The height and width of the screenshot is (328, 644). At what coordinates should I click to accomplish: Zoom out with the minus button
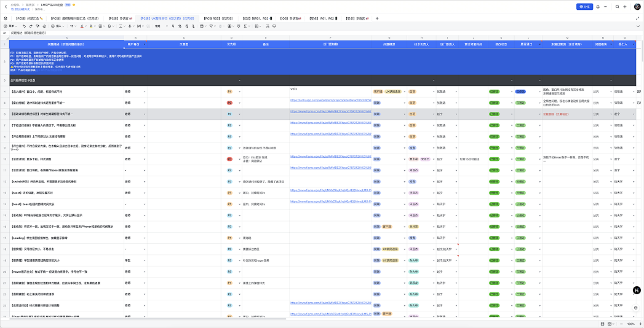click(x=620, y=324)
